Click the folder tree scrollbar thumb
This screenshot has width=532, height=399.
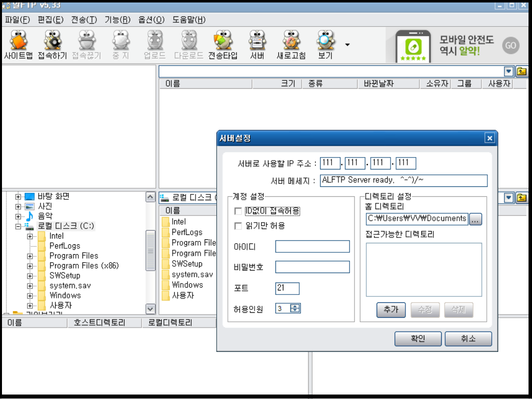click(x=150, y=250)
